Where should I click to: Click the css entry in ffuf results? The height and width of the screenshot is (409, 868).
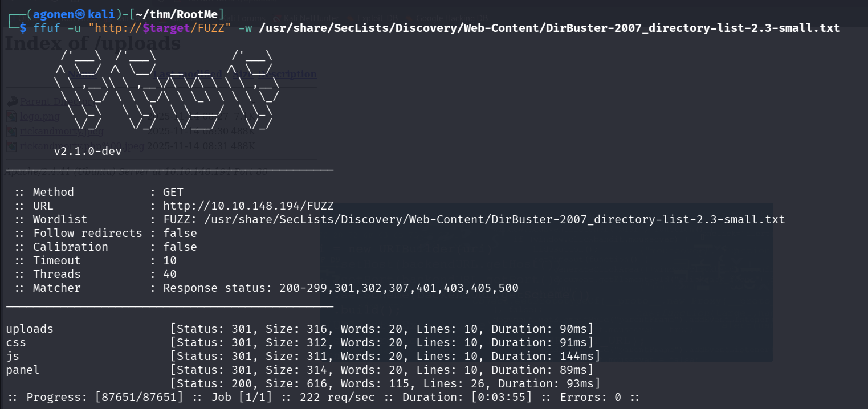[16, 343]
